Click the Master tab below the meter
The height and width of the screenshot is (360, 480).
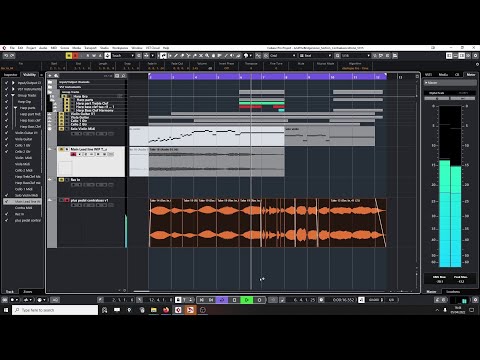click(x=431, y=292)
